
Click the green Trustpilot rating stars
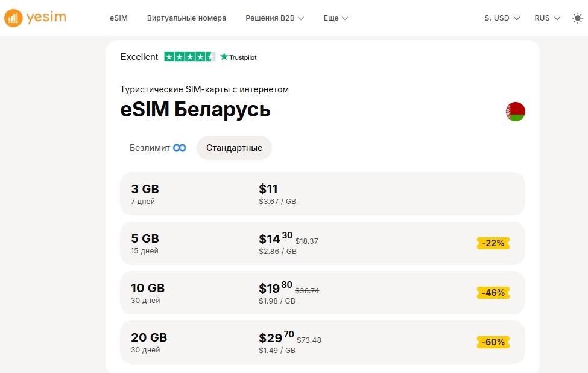pyautogui.click(x=189, y=57)
